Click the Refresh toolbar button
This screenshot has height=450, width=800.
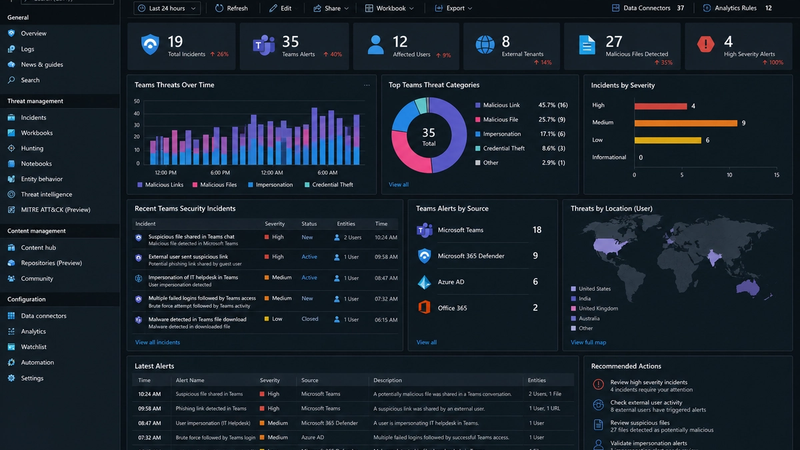232,8
